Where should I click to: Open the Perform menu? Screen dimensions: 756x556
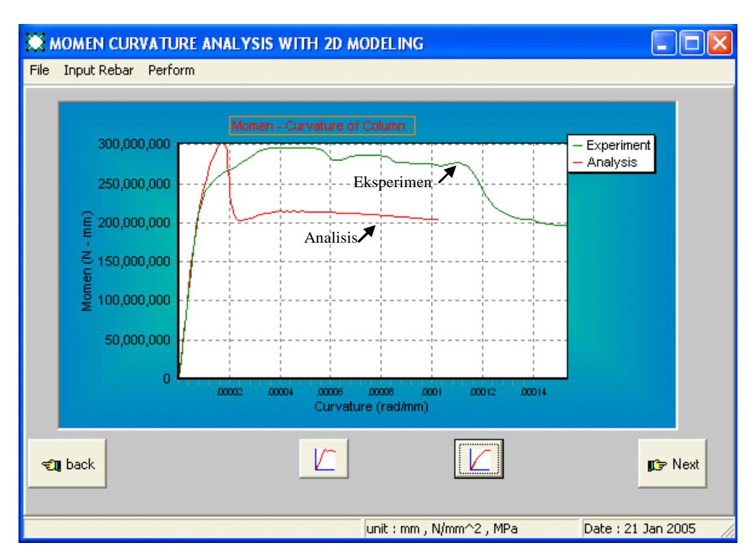coord(171,71)
